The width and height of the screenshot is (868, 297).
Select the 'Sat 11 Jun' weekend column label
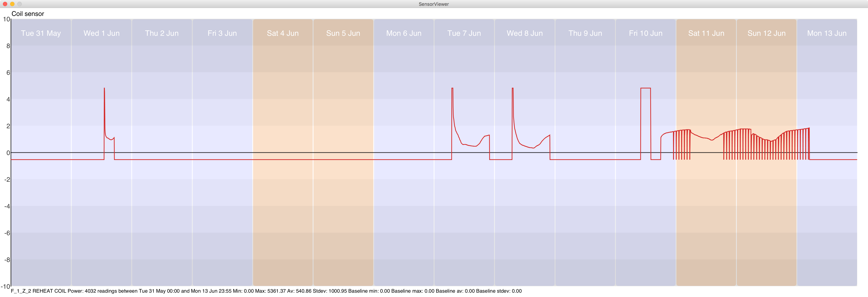(x=706, y=33)
